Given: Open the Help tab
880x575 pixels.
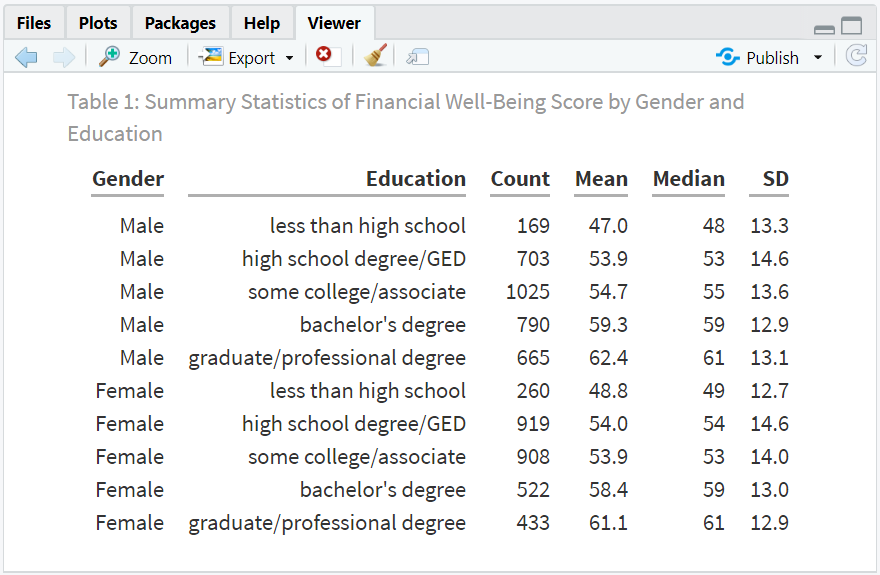Looking at the screenshot, I should tap(262, 23).
